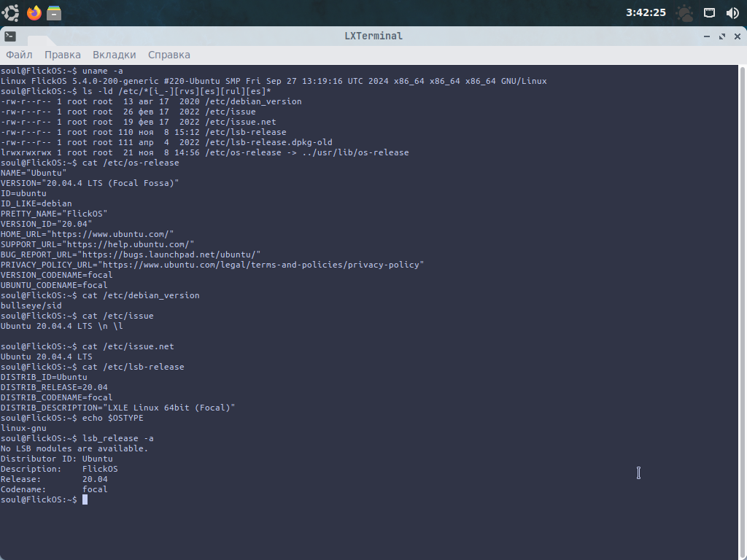747x560 pixels.
Task: Click the os-release symlink listing row
Action: pos(205,152)
